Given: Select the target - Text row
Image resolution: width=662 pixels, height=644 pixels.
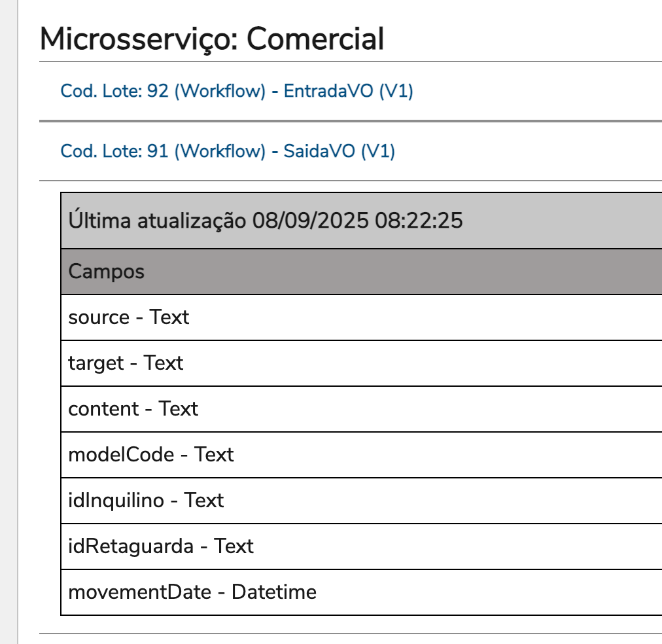Looking at the screenshot, I should point(126,363).
